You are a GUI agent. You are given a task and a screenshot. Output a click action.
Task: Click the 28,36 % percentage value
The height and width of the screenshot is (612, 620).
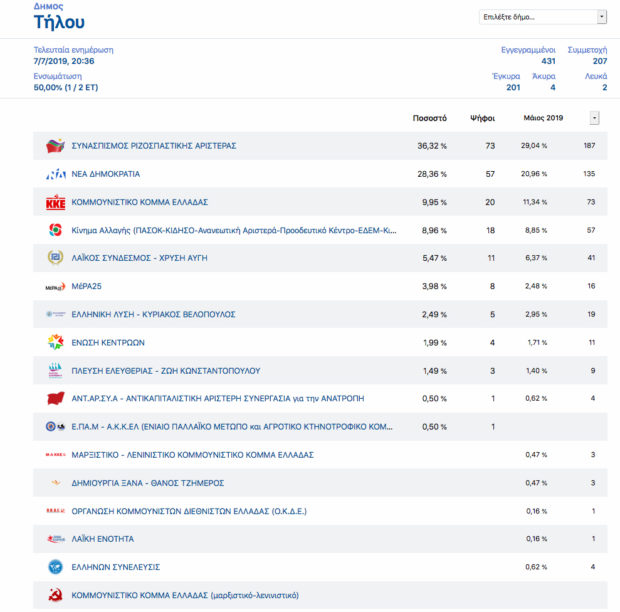pos(432,174)
